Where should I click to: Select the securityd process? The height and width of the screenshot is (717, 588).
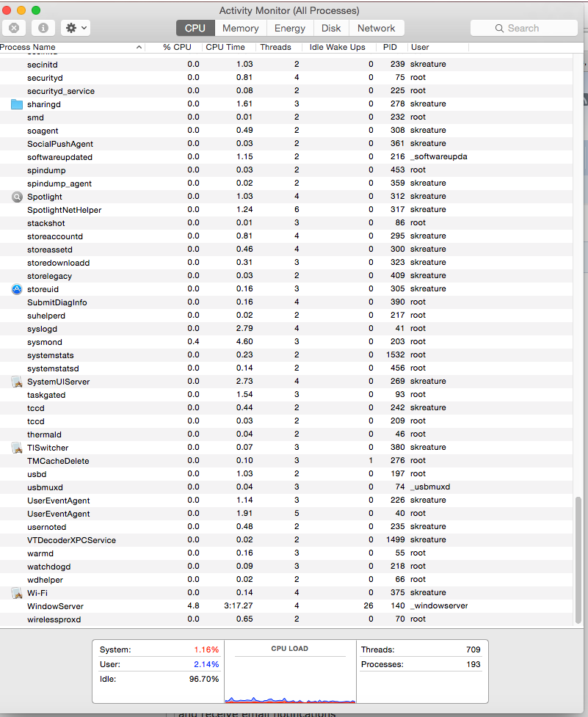click(x=286, y=78)
